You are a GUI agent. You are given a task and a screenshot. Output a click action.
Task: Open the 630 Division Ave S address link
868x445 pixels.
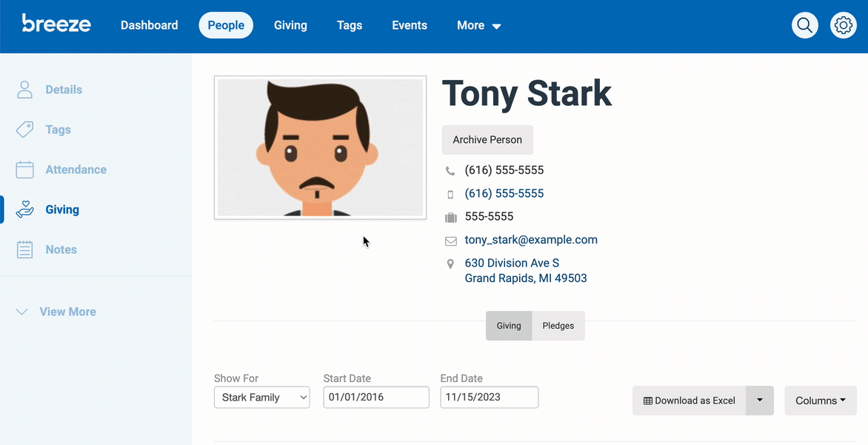[525, 271]
